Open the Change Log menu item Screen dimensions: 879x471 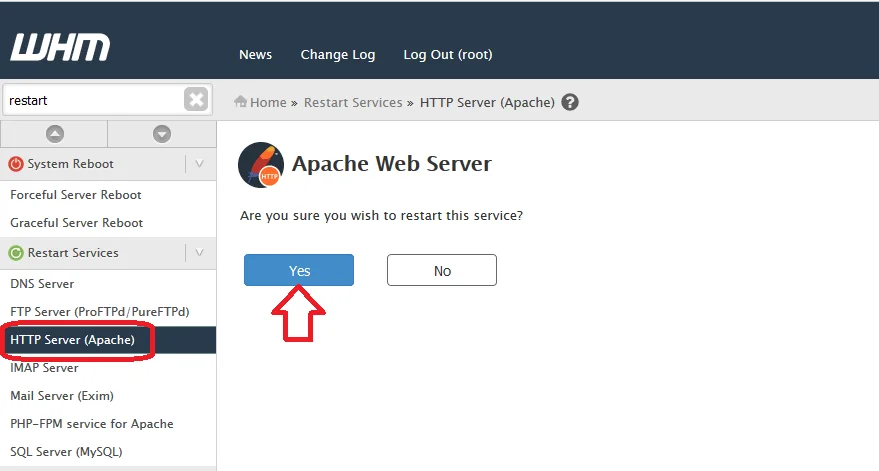[x=338, y=54]
